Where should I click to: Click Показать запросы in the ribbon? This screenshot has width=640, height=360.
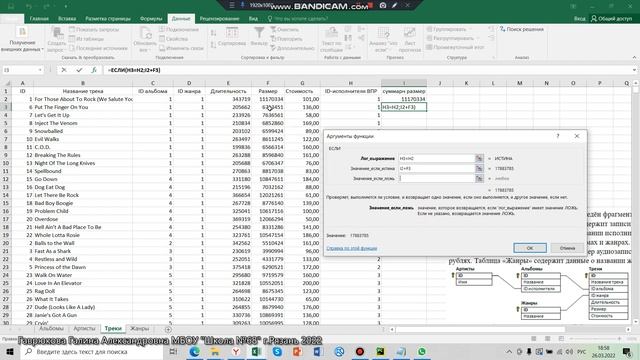coord(94,29)
